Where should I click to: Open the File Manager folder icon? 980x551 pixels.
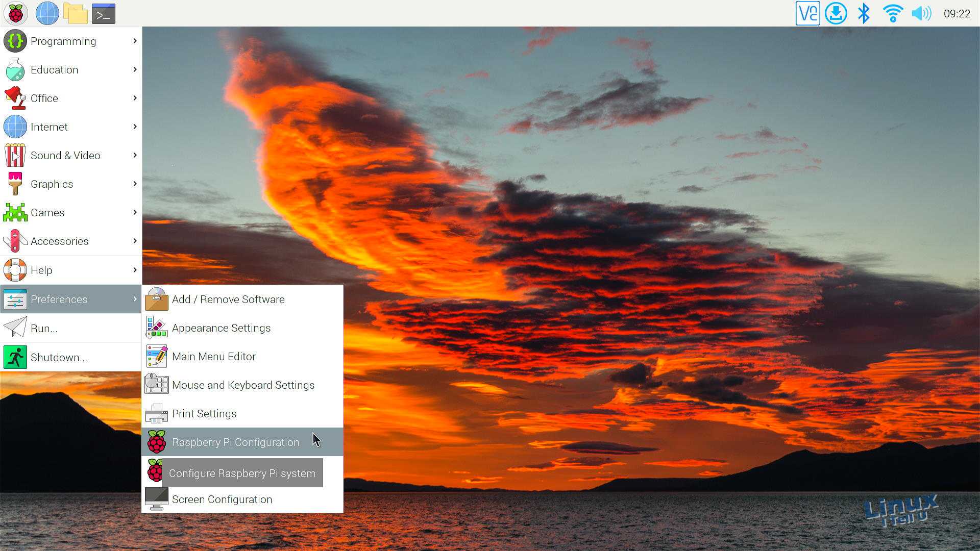(75, 13)
